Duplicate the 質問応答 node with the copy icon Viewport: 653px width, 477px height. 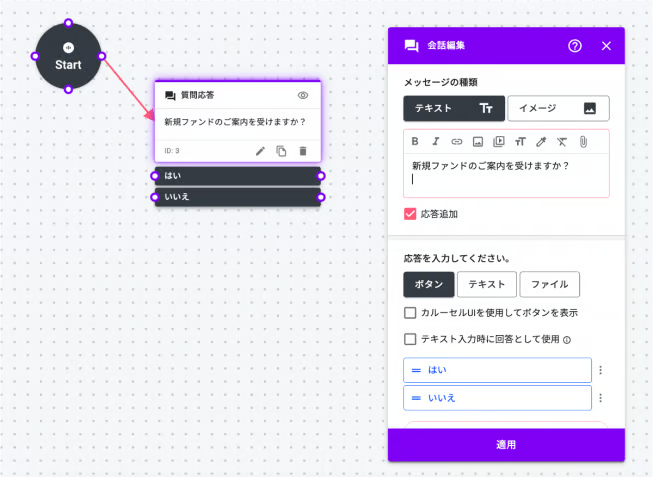[x=281, y=151]
